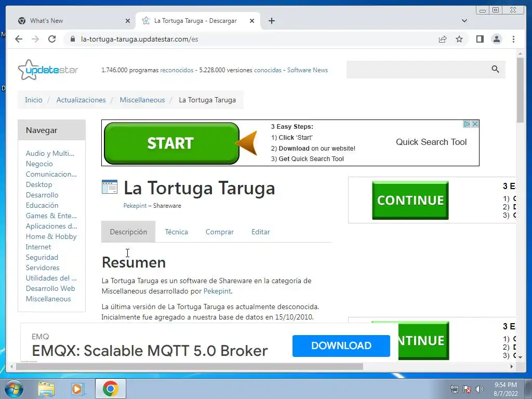Viewport: 532px width, 399px height.
Task: Click the vertical scrollbar thumb
Action: tap(520, 90)
